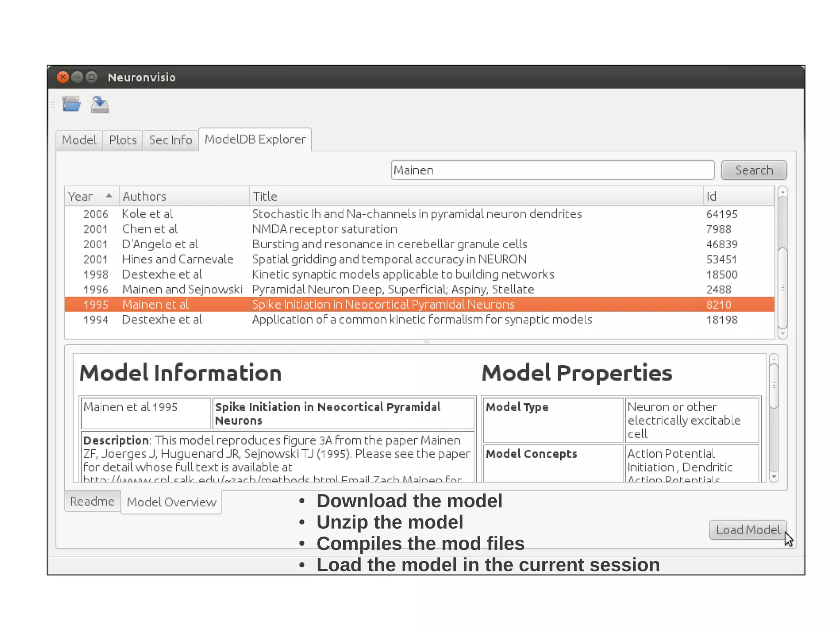The image size is (840, 630).
Task: Click the open folder toolbar icon
Action: [71, 104]
